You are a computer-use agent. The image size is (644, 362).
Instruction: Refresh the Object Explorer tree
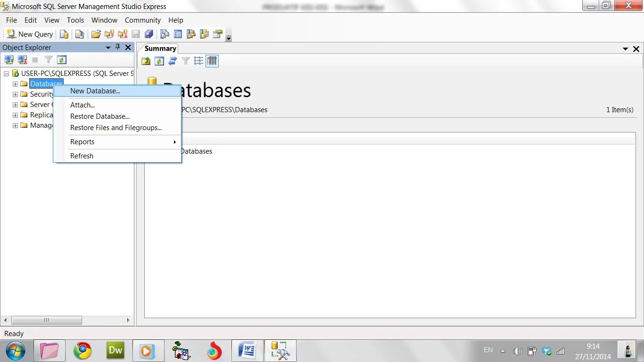pyautogui.click(x=62, y=60)
